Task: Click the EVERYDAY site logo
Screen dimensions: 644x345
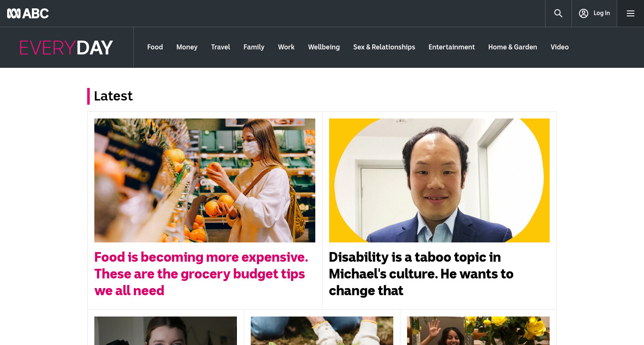Action: tap(66, 48)
